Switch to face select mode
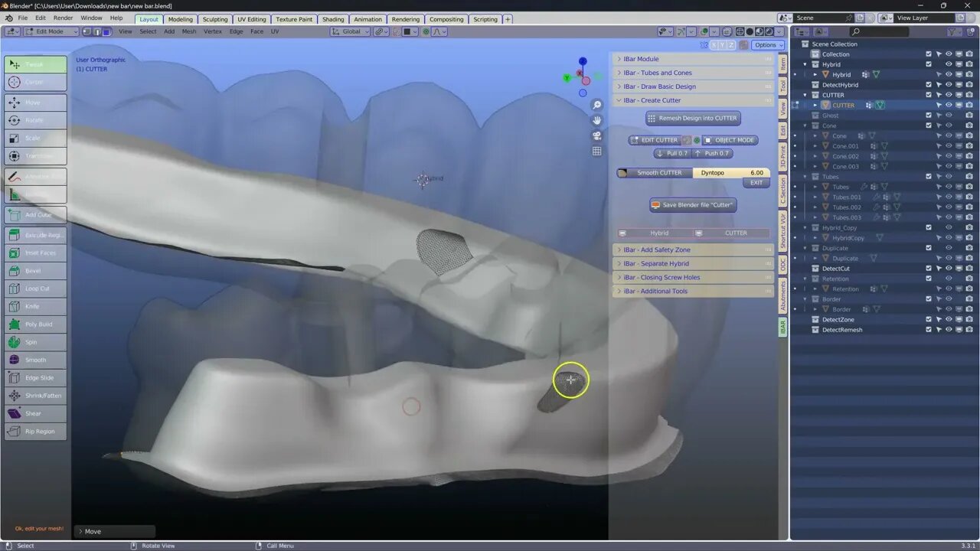The image size is (980, 551). [x=106, y=31]
